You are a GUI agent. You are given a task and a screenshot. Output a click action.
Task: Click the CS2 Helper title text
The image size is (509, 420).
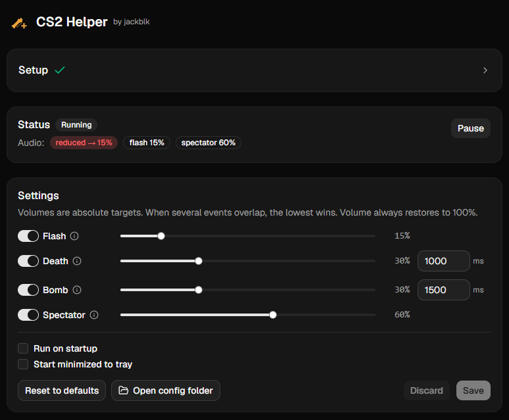[x=72, y=22]
